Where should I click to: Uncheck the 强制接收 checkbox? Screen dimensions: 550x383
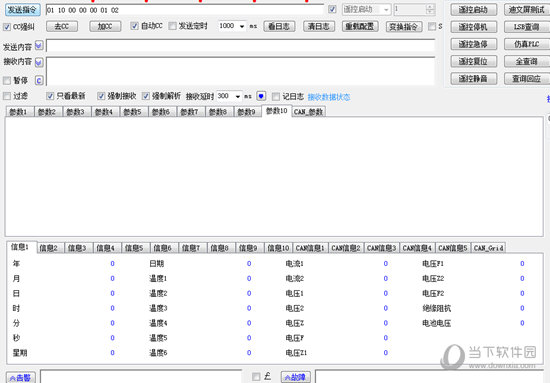(101, 96)
